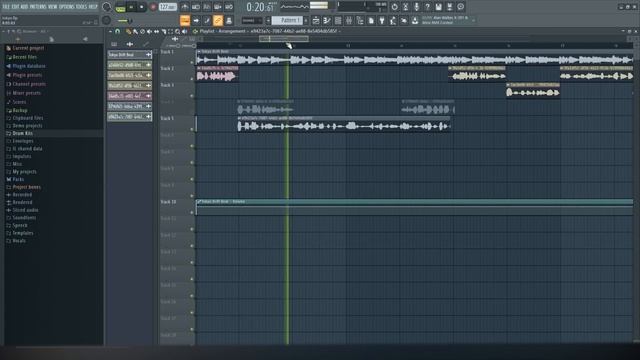Toggle the countdown before recording icon
Screen dimensions: 640x360
[x=207, y=7]
